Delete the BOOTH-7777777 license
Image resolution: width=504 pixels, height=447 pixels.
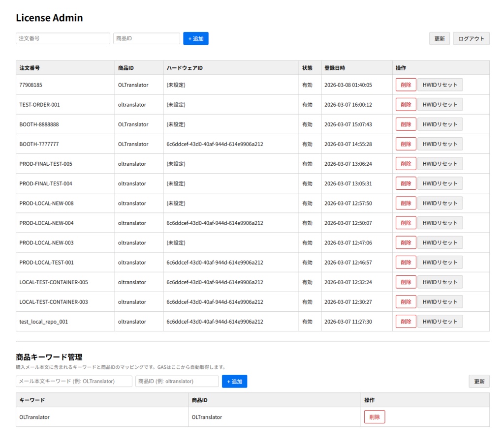click(406, 144)
